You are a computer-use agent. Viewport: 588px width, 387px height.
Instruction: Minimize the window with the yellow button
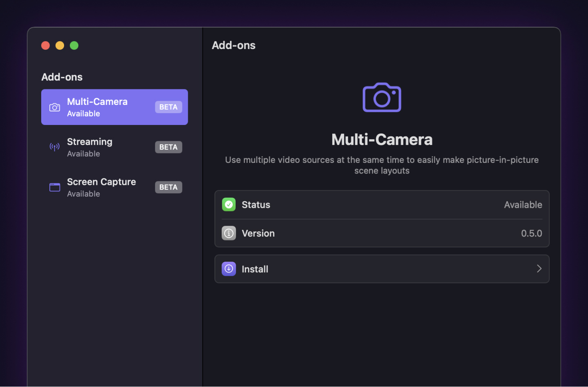point(60,45)
